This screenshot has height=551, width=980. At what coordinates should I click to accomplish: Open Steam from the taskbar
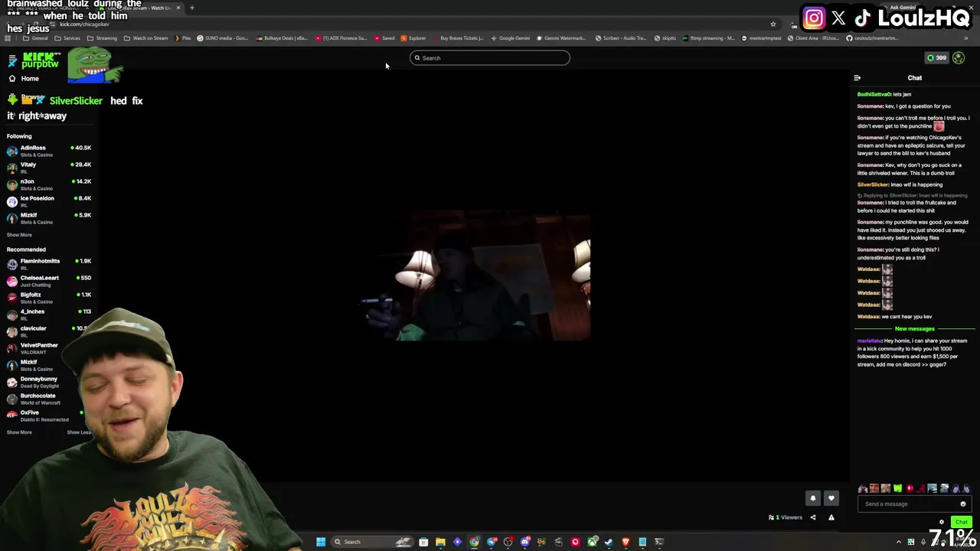(609, 542)
